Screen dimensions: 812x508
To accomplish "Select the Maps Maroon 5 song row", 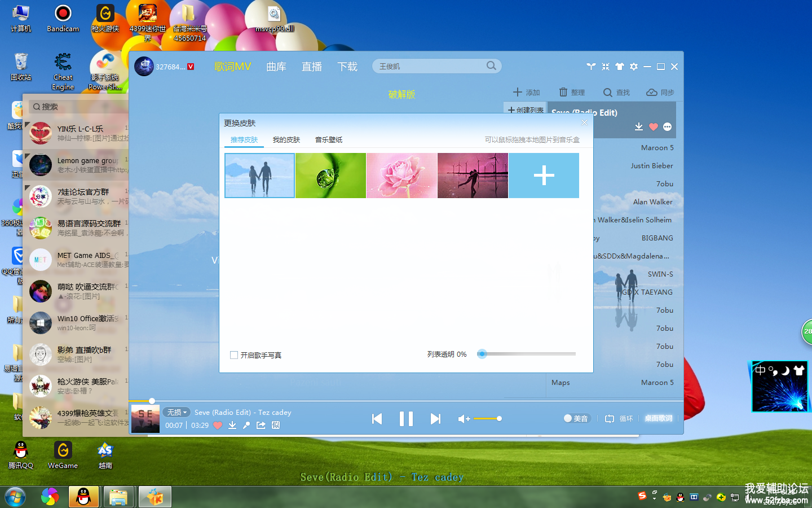I will coord(612,382).
